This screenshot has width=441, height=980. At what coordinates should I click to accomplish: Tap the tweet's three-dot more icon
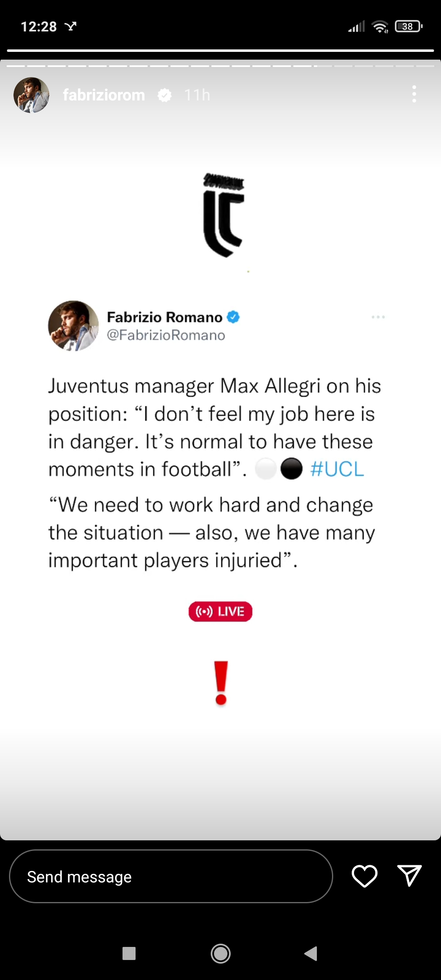[378, 317]
